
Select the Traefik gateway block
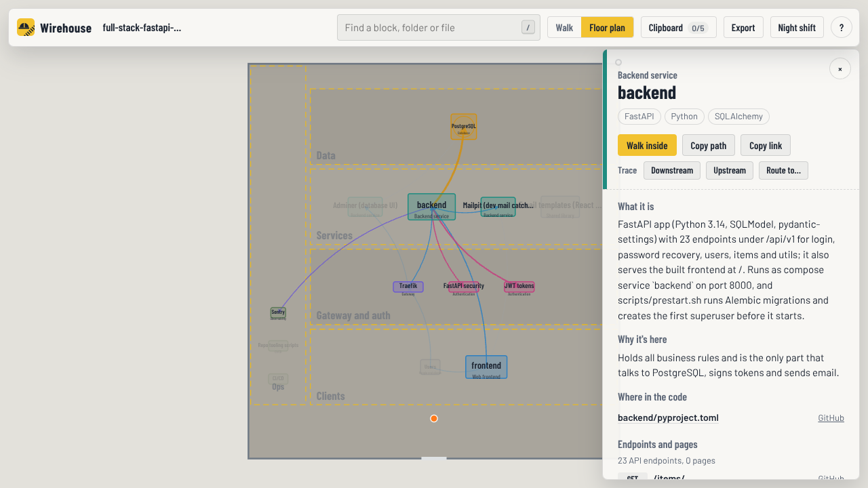pos(408,287)
